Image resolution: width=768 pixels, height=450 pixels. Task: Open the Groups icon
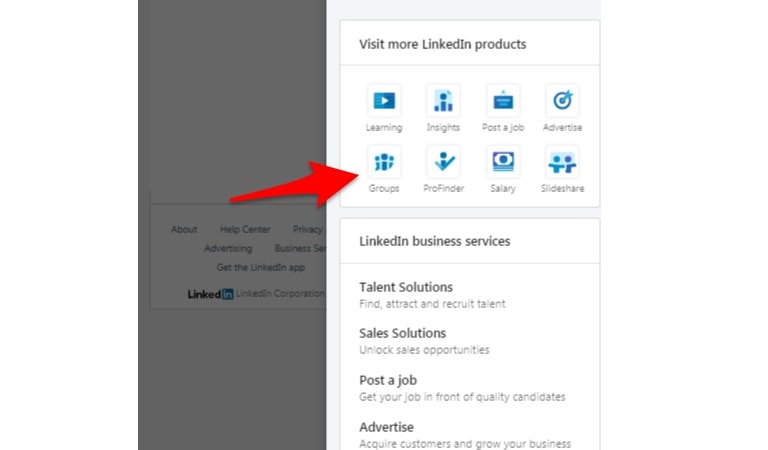pyautogui.click(x=384, y=162)
